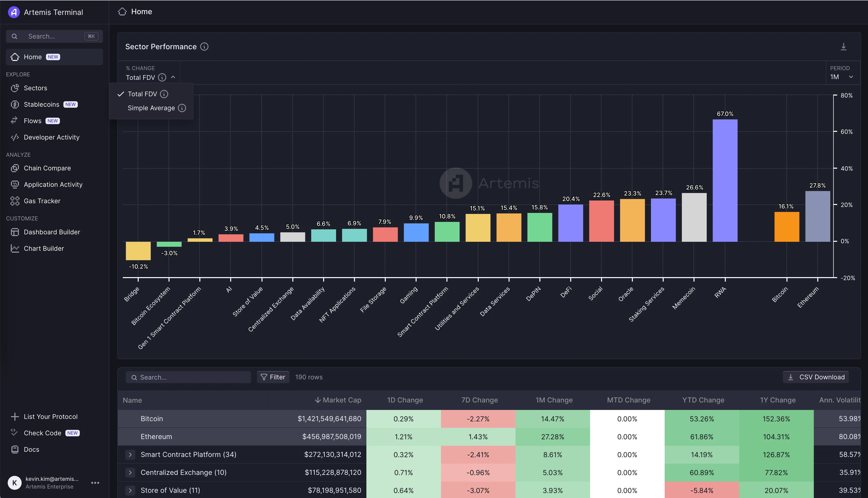Open the Home page in sidebar
This screenshot has width=868, height=498.
pos(54,57)
